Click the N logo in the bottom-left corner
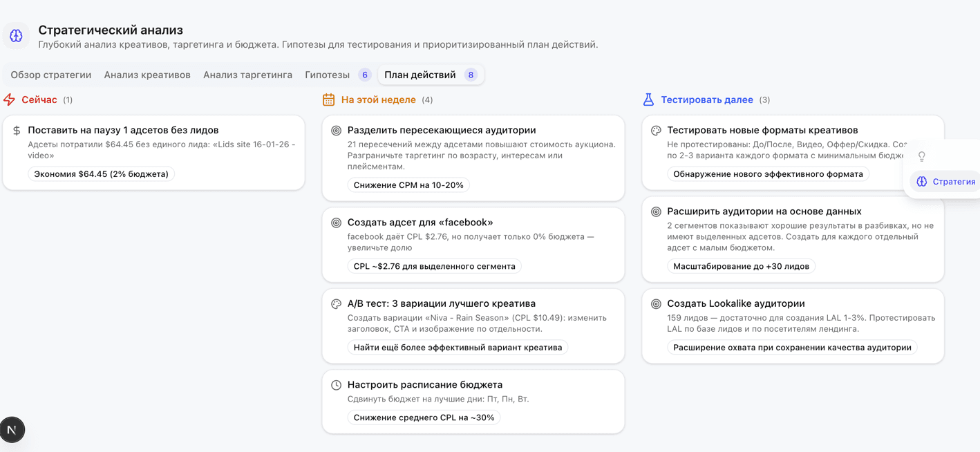 pyautogui.click(x=12, y=429)
